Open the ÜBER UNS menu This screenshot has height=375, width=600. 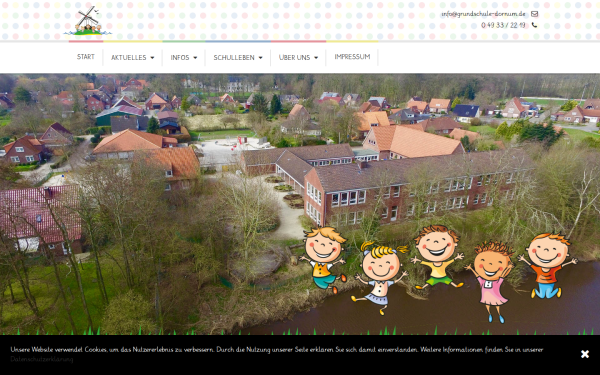pos(298,57)
